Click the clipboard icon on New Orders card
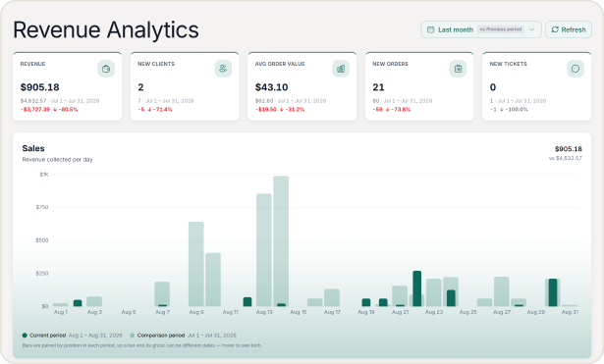The image size is (604, 364). pyautogui.click(x=458, y=69)
